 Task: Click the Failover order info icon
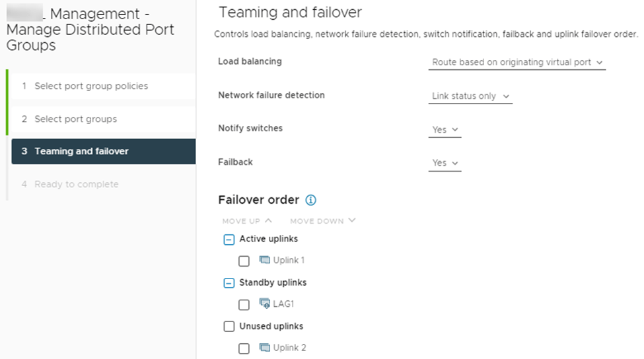pyautogui.click(x=311, y=200)
